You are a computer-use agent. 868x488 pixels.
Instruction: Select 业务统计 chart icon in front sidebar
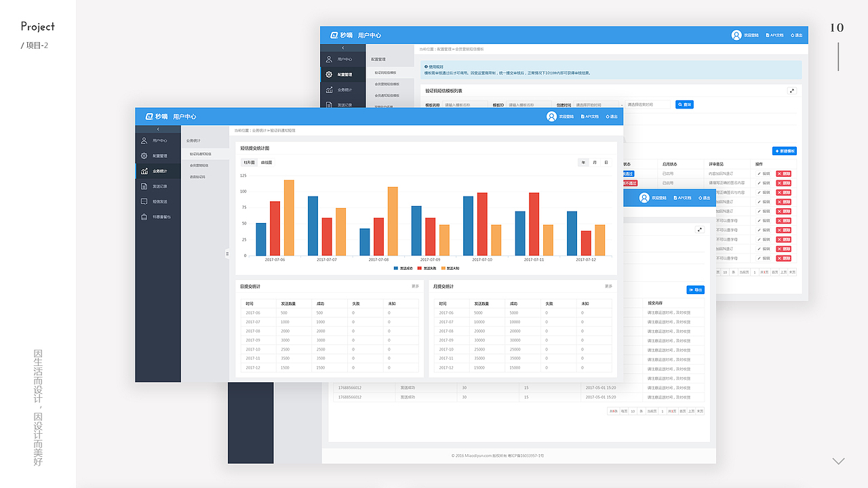tap(144, 171)
